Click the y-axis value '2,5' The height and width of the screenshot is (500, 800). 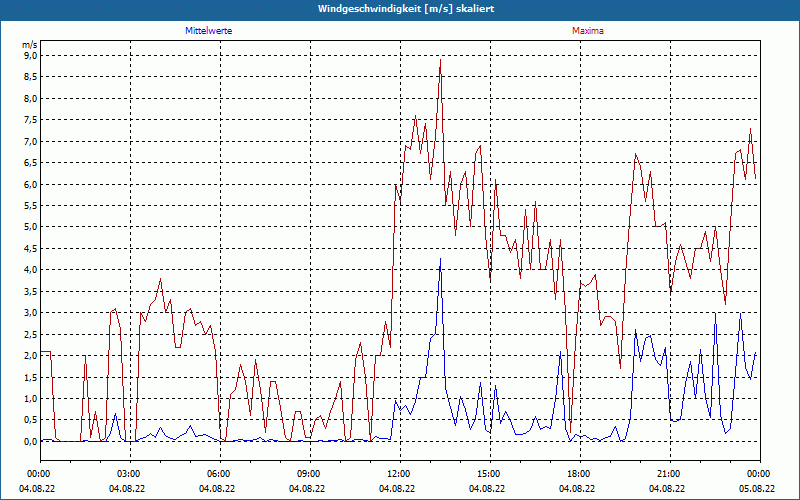pyautogui.click(x=31, y=334)
